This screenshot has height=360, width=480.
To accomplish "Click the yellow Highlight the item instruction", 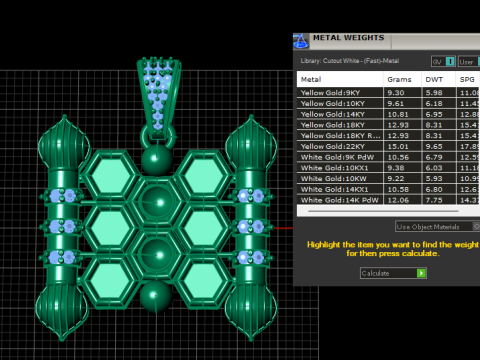I will click(393, 249).
